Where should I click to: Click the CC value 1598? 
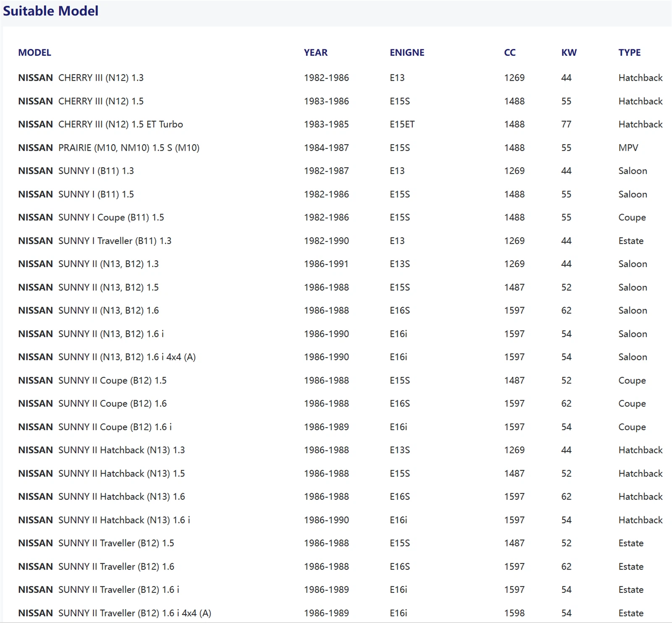pyautogui.click(x=514, y=613)
